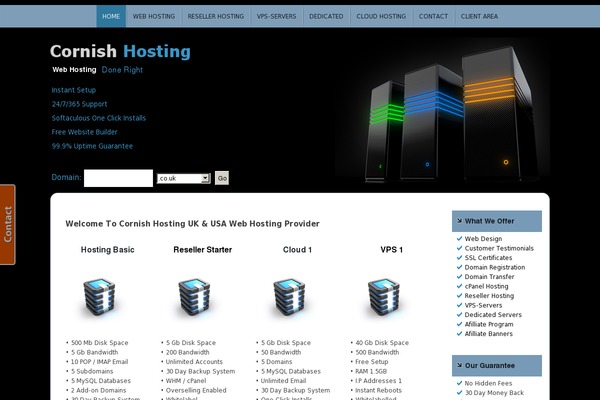This screenshot has height=400, width=600.
Task: Open Reseller Hosting in navigation
Action: (215, 16)
